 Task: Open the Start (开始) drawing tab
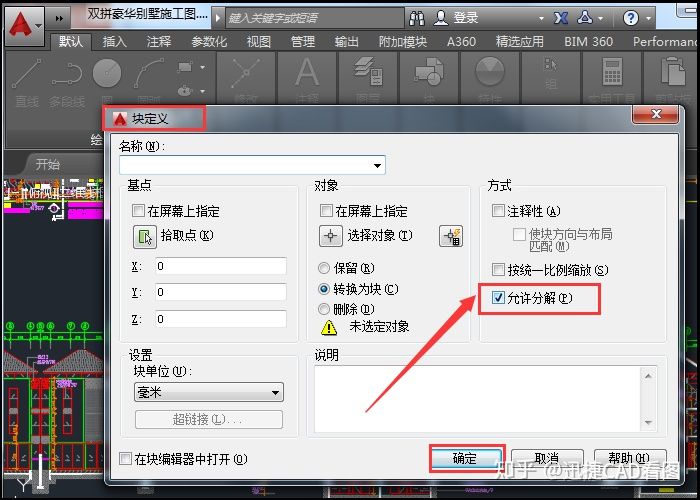(x=48, y=164)
